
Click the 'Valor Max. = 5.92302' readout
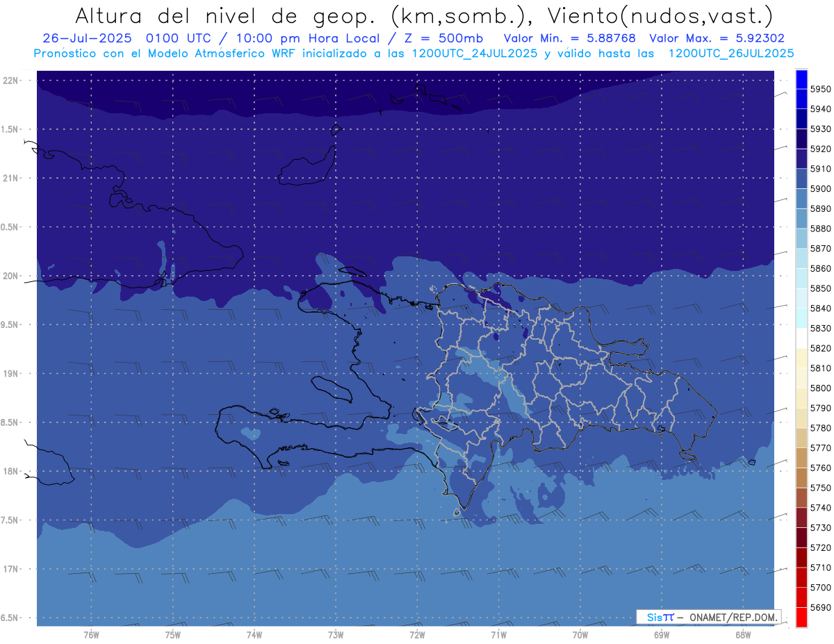pyautogui.click(x=717, y=38)
